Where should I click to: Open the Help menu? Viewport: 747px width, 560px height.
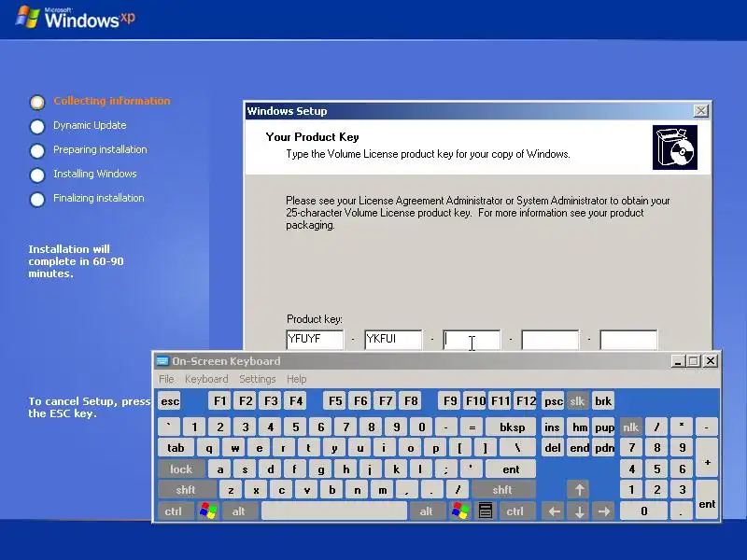(296, 379)
